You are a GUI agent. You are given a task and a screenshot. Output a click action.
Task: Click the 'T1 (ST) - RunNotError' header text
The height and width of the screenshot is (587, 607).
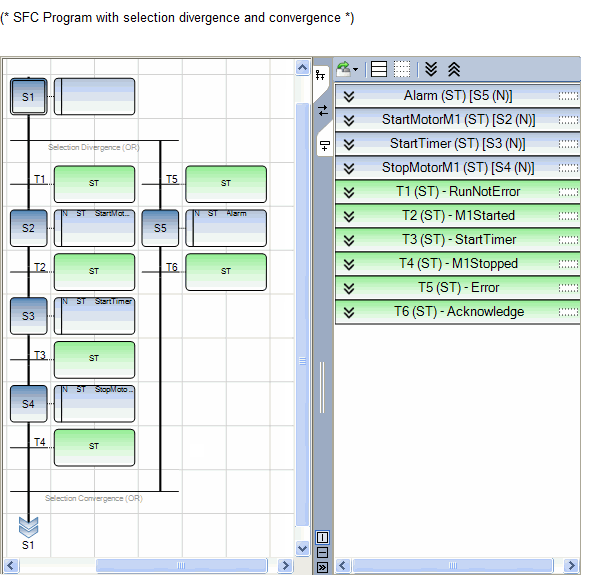(458, 192)
